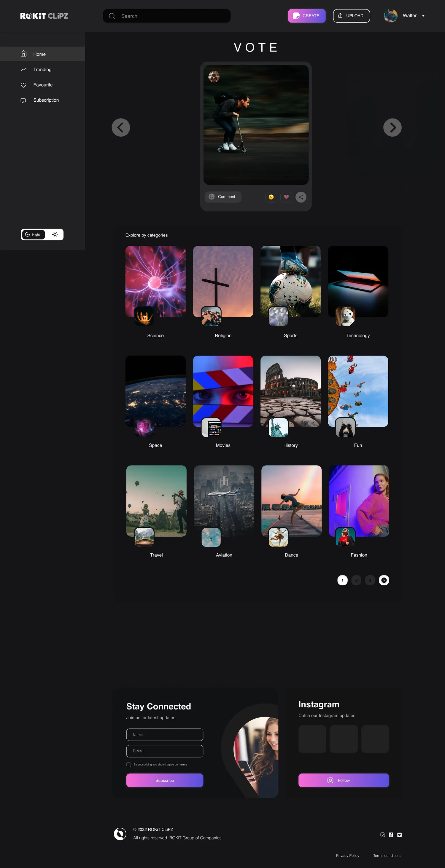Open the Religion category
Screen dimensions: 445x868
pyautogui.click(x=223, y=281)
